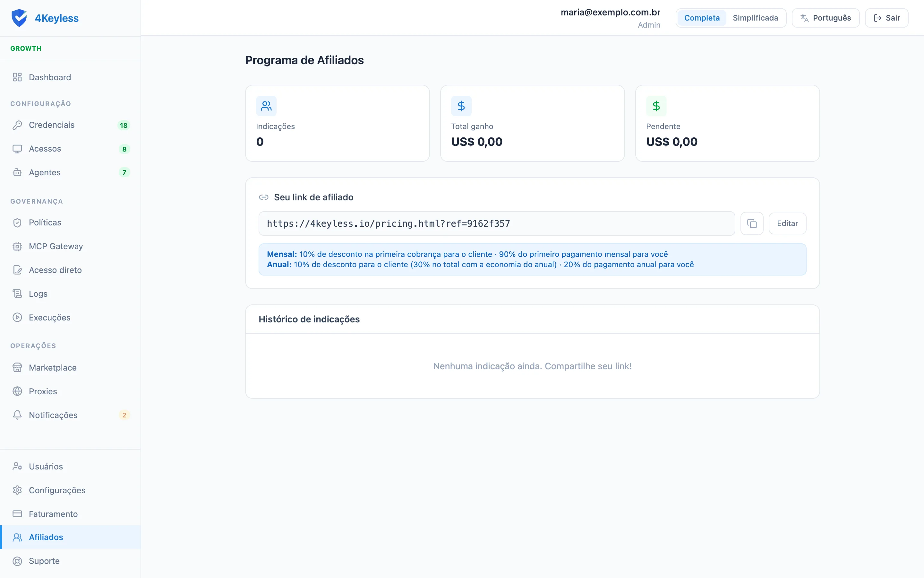Click the link icon beside 'Seu link de afiliado'

[263, 197]
